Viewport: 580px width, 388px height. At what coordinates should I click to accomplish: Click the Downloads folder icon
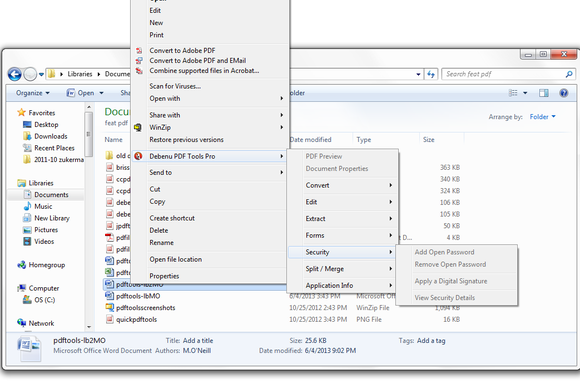point(27,136)
